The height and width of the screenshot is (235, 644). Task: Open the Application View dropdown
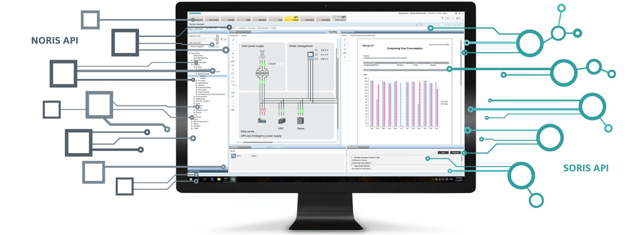coord(218,36)
